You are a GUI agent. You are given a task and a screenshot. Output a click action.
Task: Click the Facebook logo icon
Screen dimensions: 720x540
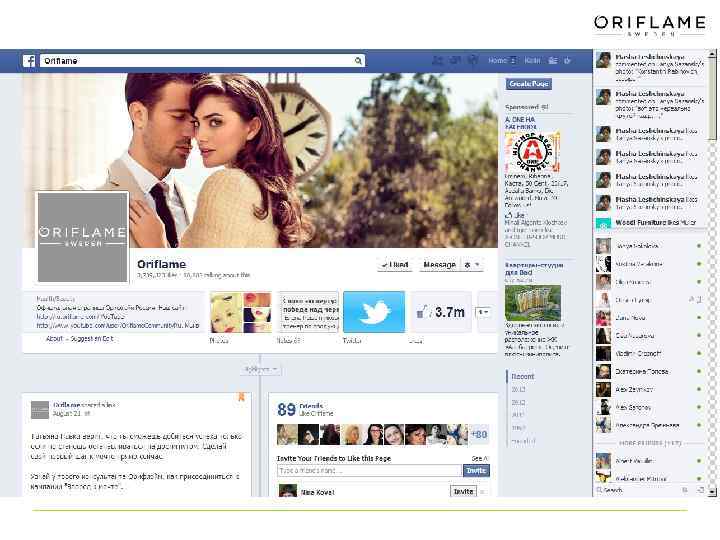(x=29, y=61)
